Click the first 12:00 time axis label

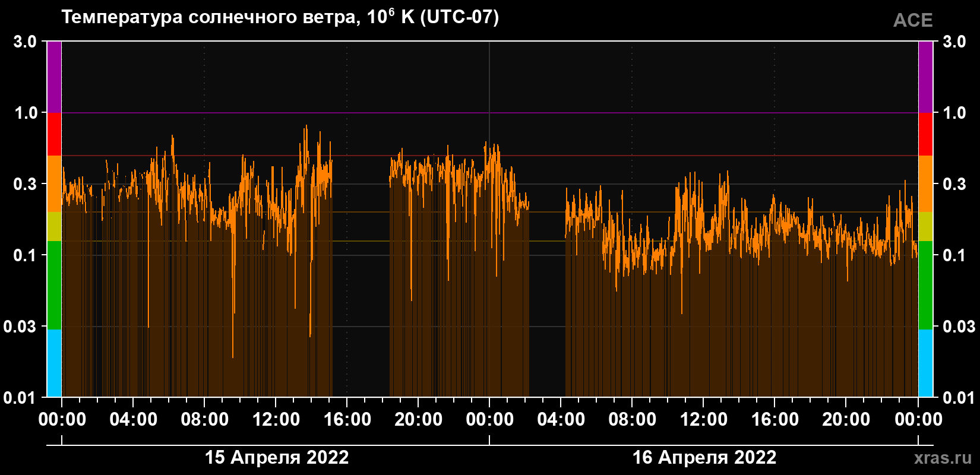point(276,420)
